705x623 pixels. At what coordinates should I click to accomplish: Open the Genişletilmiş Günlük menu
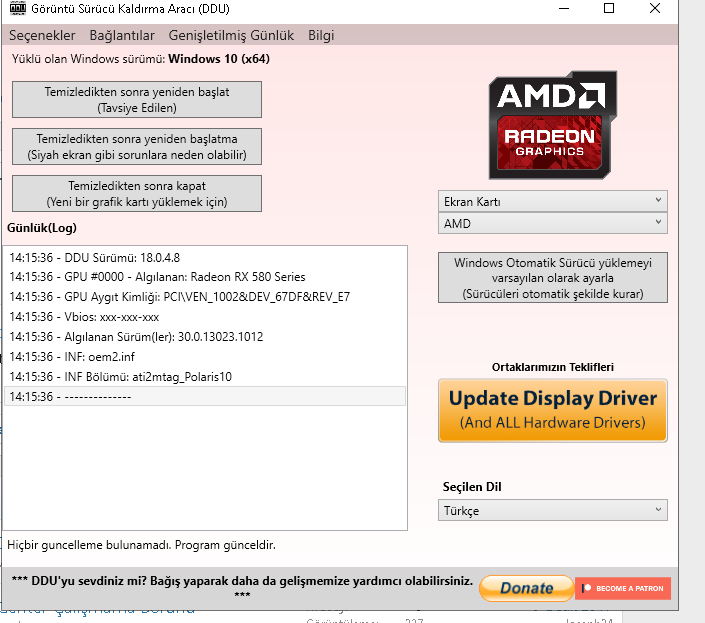click(231, 35)
